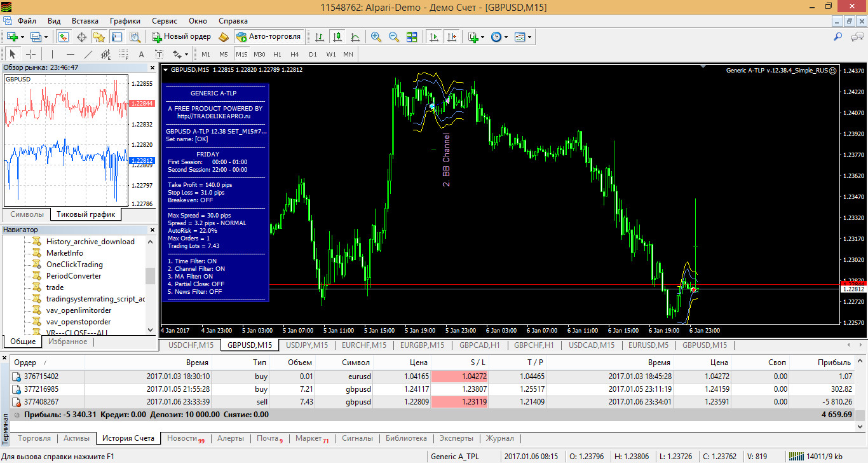Select the cursor arrow tool
Image resolution: width=868 pixels, height=463 pixels.
click(x=13, y=54)
